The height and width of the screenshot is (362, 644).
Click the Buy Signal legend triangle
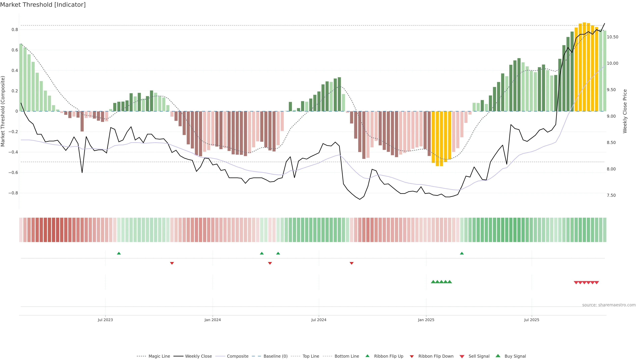click(498, 356)
